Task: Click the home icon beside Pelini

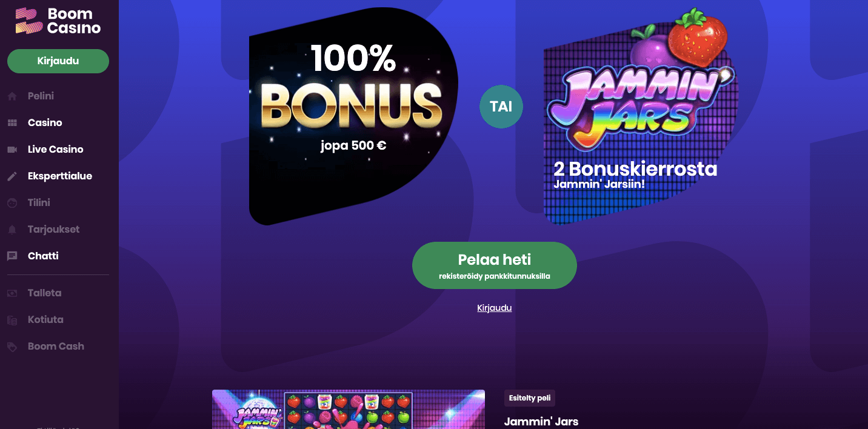Action: 12,96
